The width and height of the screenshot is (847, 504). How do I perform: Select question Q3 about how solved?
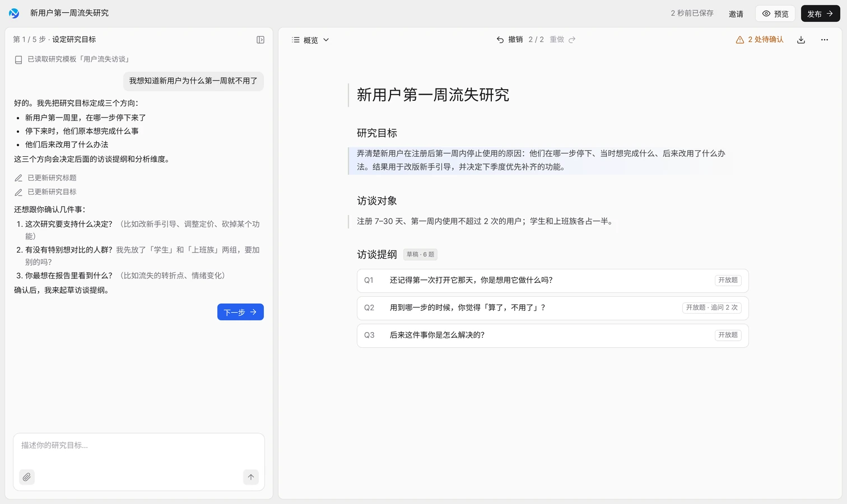pyautogui.click(x=553, y=335)
